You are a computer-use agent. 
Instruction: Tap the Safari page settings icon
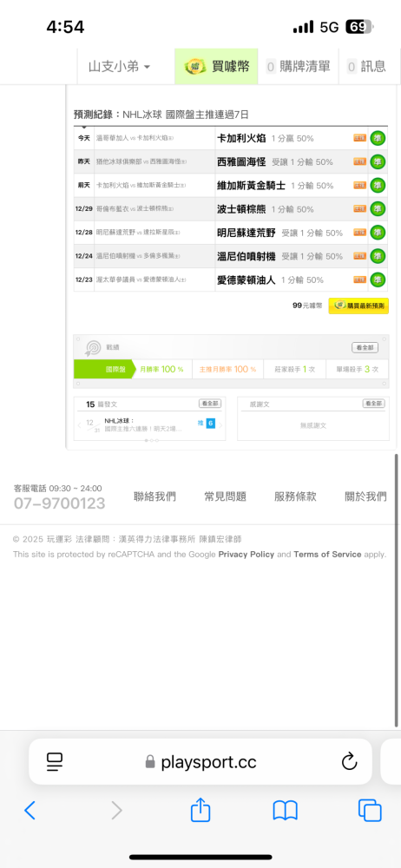[55, 762]
